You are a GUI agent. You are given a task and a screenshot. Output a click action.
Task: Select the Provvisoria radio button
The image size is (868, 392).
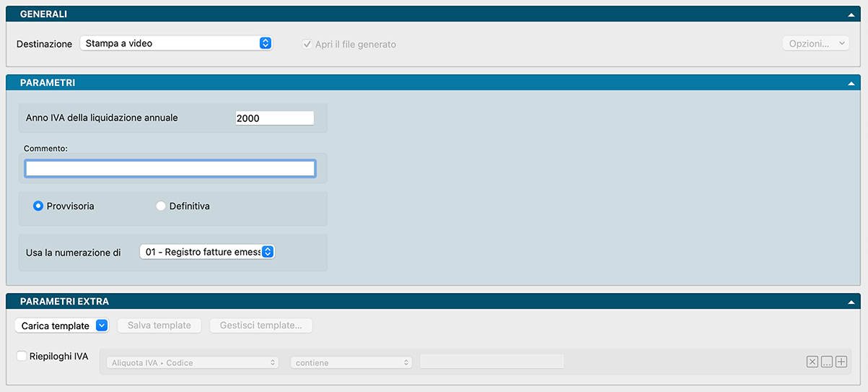(38, 206)
